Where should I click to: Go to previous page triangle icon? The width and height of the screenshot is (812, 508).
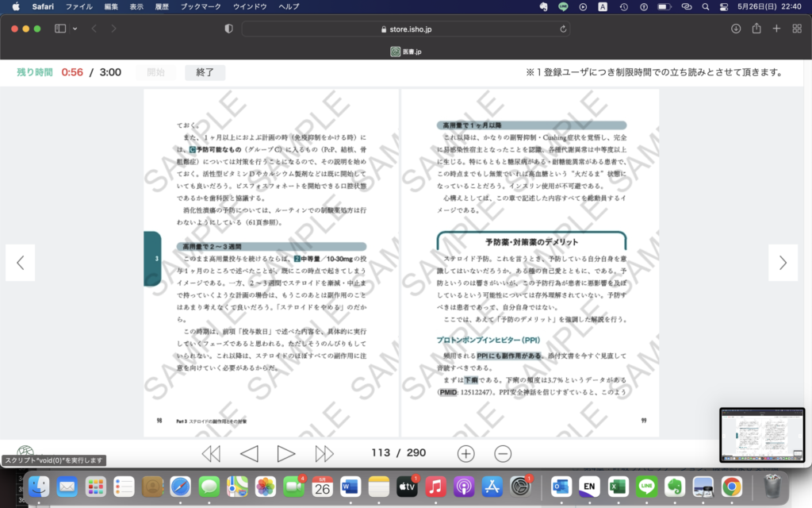(x=249, y=453)
